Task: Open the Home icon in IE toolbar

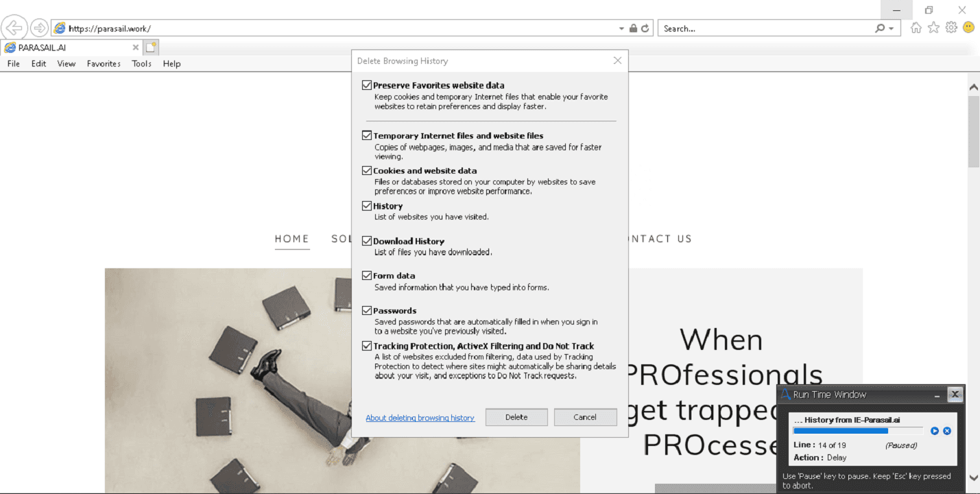Action: 916,27
